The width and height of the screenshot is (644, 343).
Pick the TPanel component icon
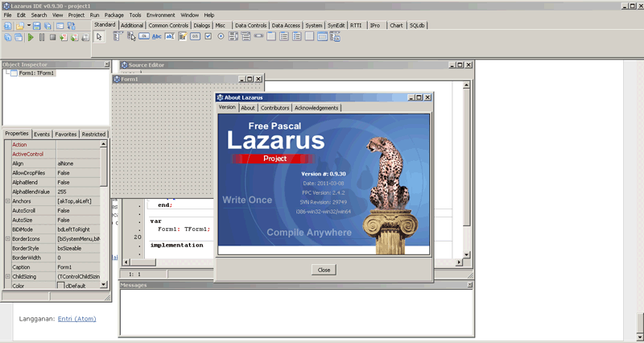point(309,36)
